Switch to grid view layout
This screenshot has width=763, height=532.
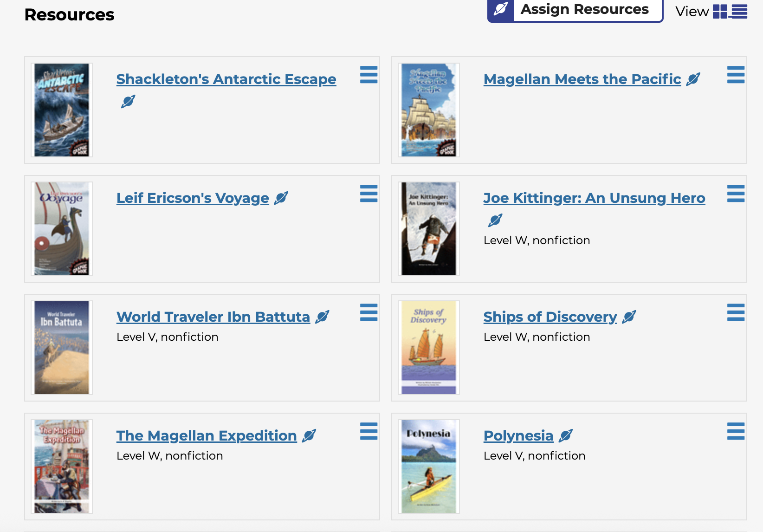pos(719,11)
